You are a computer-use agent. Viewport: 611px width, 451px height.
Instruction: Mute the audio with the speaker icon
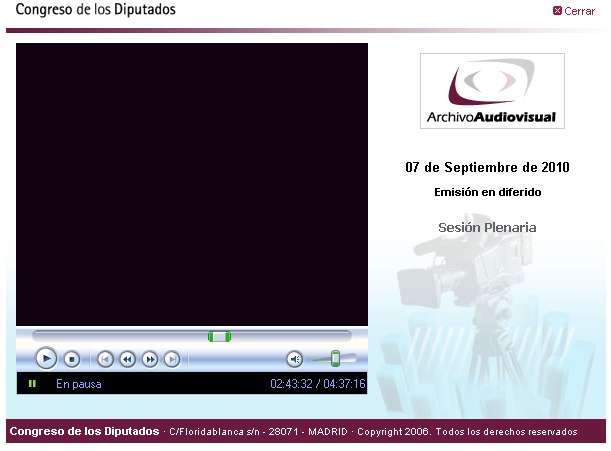tap(295, 359)
